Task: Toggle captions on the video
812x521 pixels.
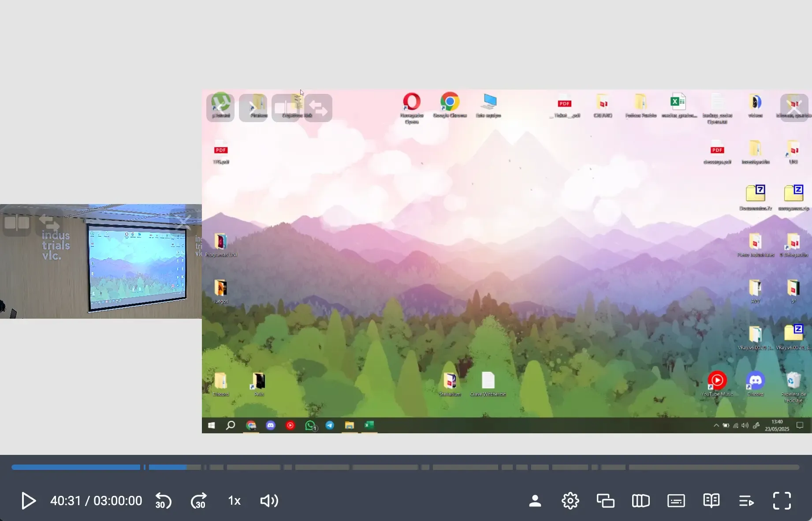Action: point(676,501)
